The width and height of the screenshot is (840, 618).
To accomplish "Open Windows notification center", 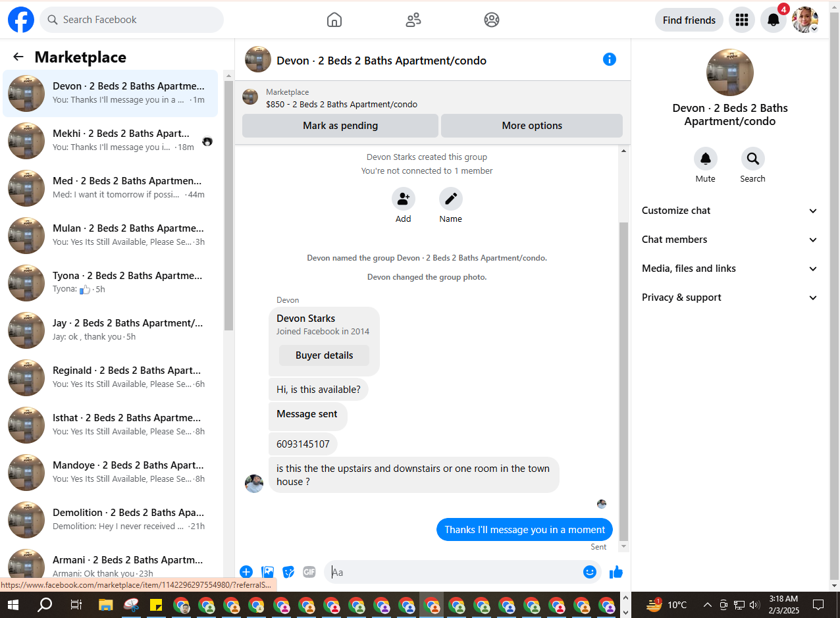I will click(818, 605).
